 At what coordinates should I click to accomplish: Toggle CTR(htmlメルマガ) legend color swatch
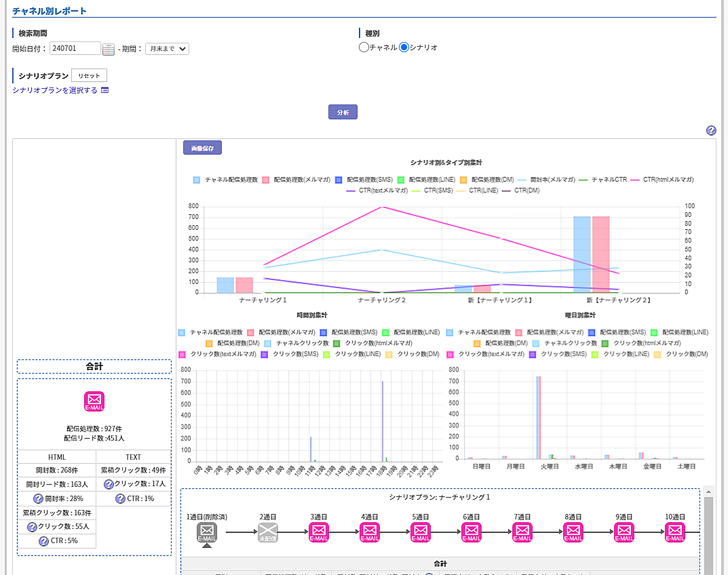635,180
